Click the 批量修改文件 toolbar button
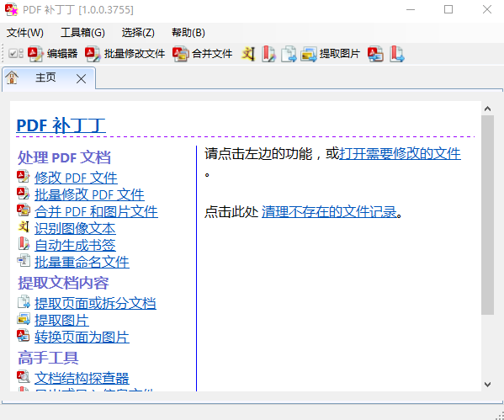The width and height of the screenshot is (504, 420). (x=125, y=53)
